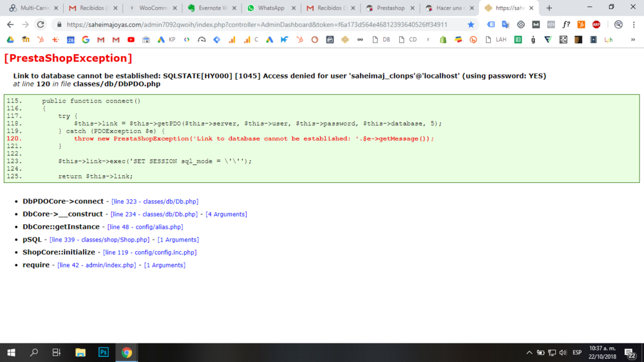
Task: Open the YouTube bookmark
Action: (131, 40)
